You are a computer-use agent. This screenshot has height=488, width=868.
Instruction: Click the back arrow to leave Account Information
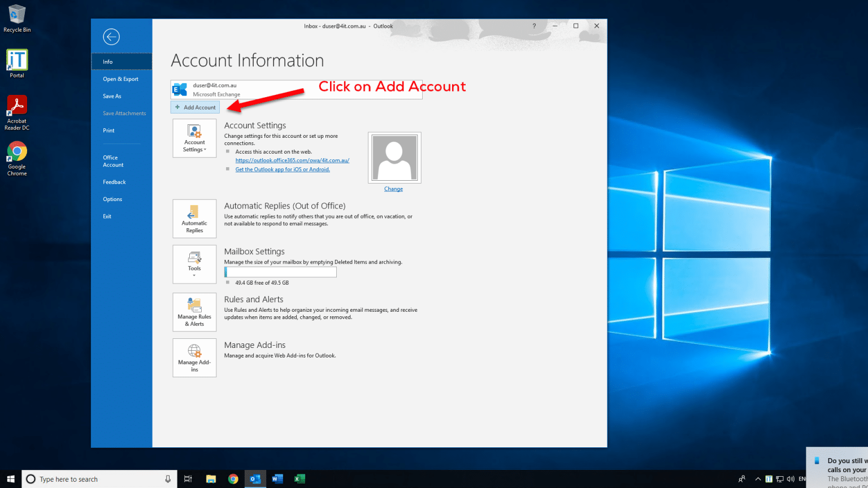click(x=111, y=37)
